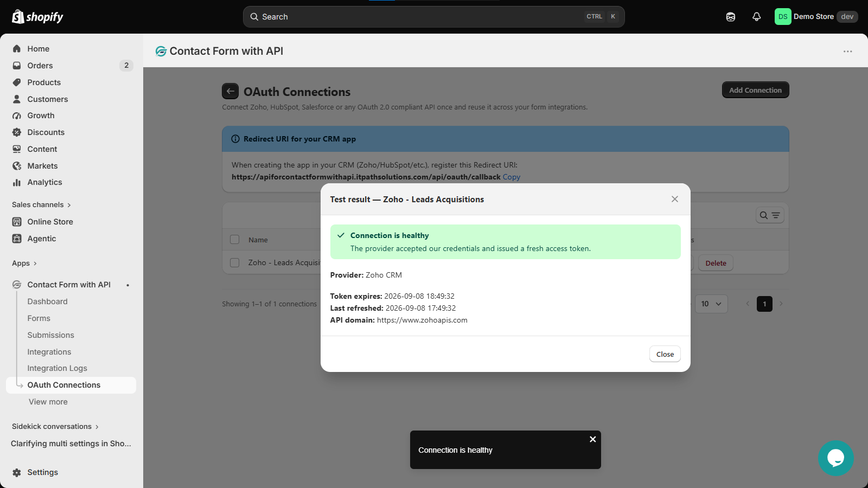This screenshot has height=488, width=868.
Task: Click the Analytics bar chart icon
Action: pos(17,182)
